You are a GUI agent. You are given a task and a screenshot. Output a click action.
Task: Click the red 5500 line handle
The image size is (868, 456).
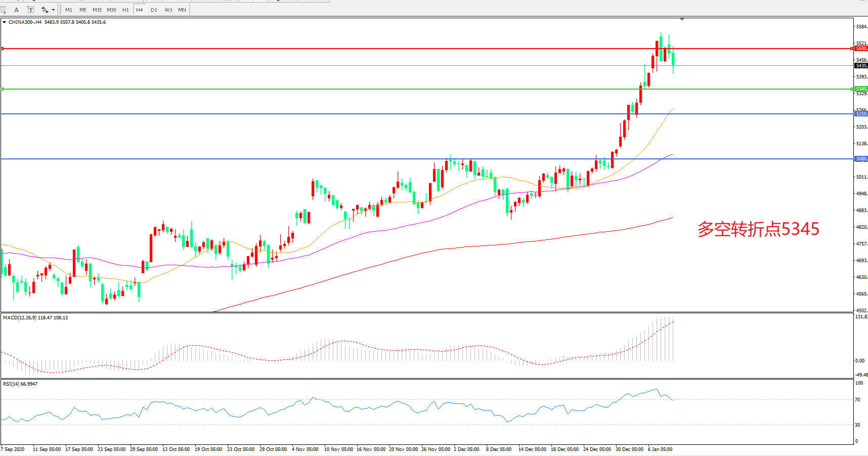3,49
